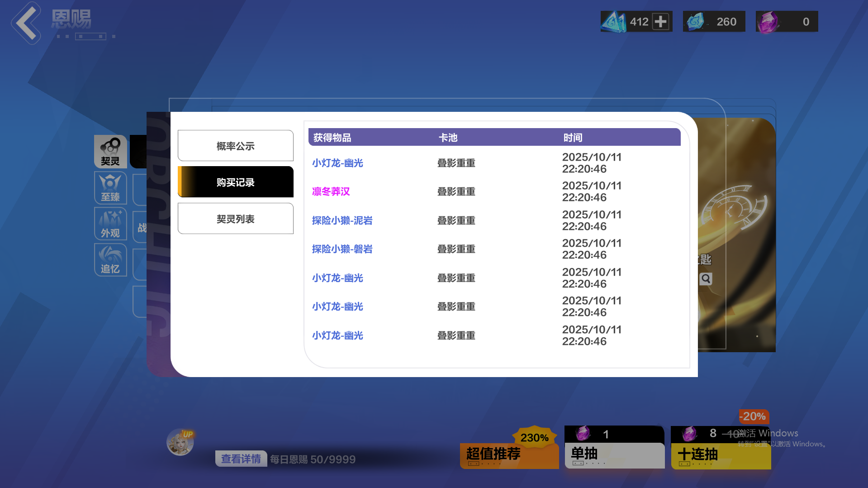Add more blue crystal currency with plus
This screenshot has width=868, height=488.
pos(661,22)
